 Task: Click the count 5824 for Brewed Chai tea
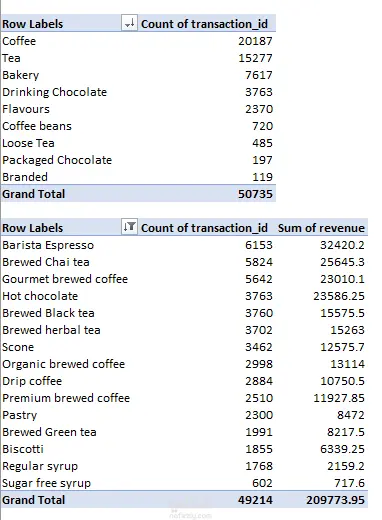tap(259, 262)
